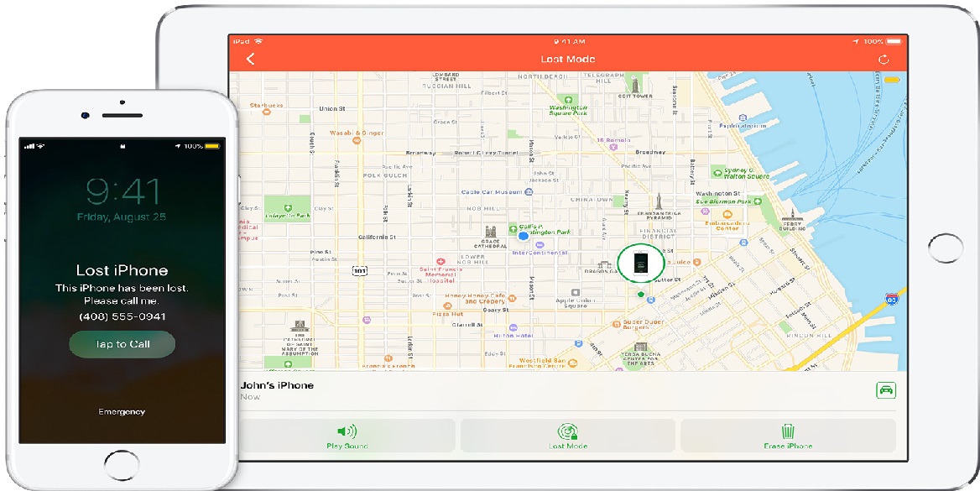Tap the (408) 555-0941 phone number
Image resolution: width=980 pixels, height=491 pixels.
pyautogui.click(x=122, y=316)
